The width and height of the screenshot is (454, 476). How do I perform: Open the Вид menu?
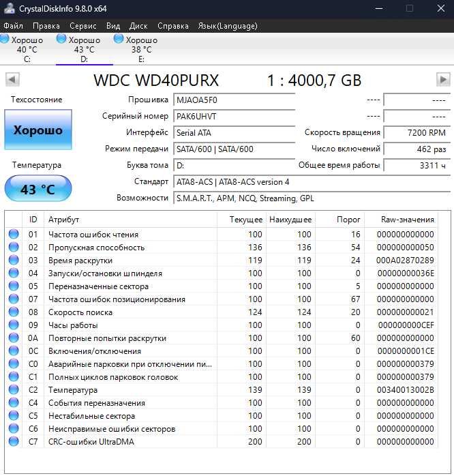point(113,26)
